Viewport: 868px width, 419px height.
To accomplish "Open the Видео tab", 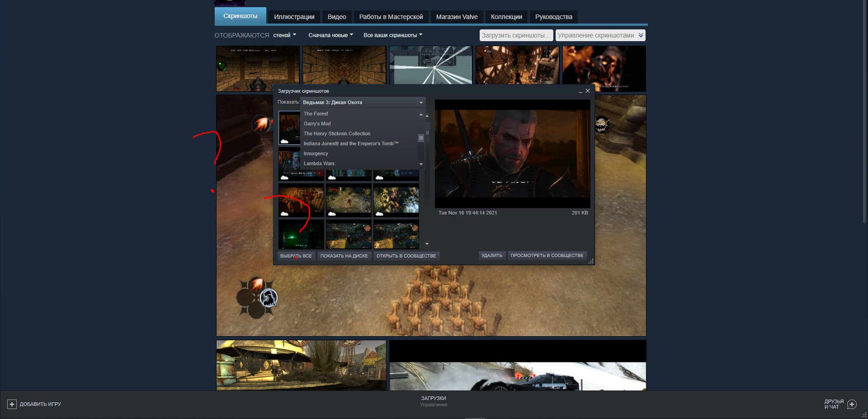I will click(337, 17).
